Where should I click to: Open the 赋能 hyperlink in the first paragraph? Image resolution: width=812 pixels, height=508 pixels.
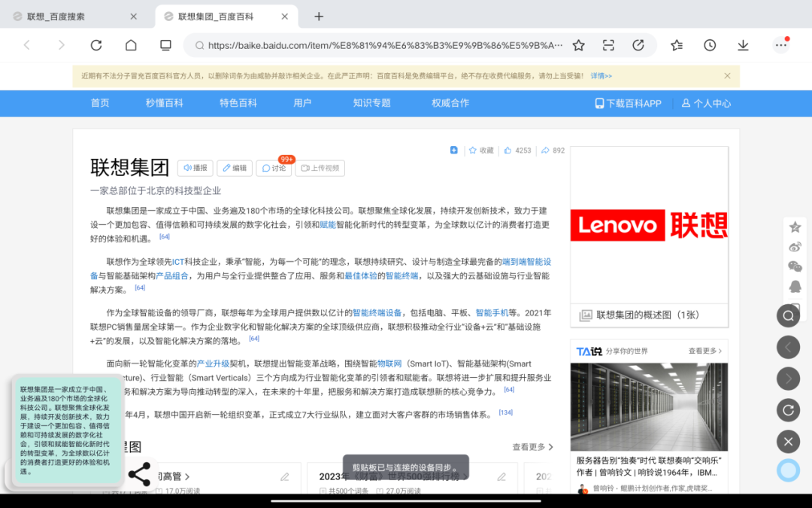pos(328,225)
